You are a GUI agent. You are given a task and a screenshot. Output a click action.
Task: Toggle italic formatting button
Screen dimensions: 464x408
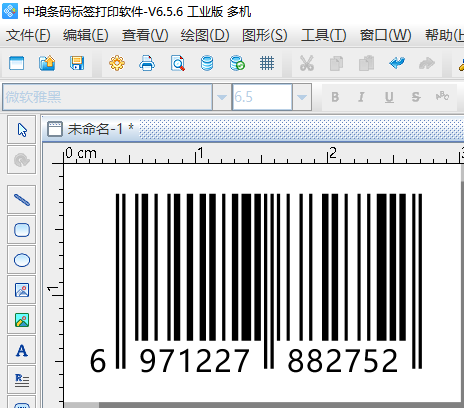pos(361,97)
